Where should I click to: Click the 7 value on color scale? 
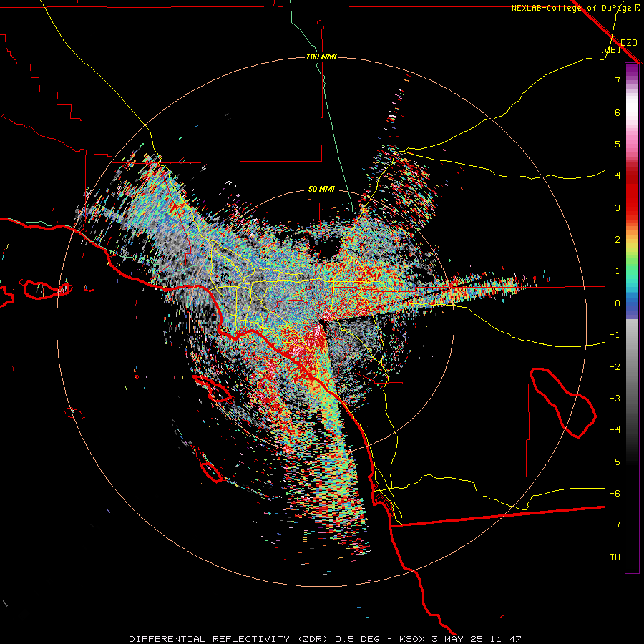(x=618, y=80)
